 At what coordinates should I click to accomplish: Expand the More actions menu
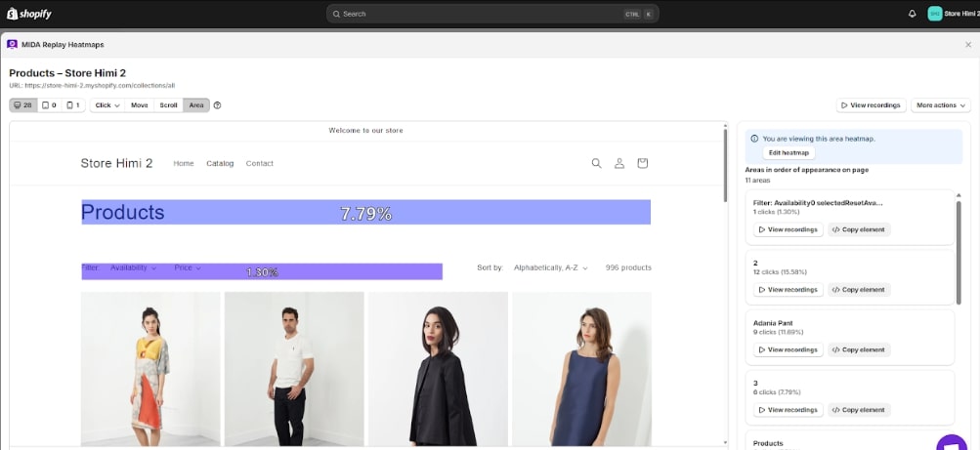[941, 105]
